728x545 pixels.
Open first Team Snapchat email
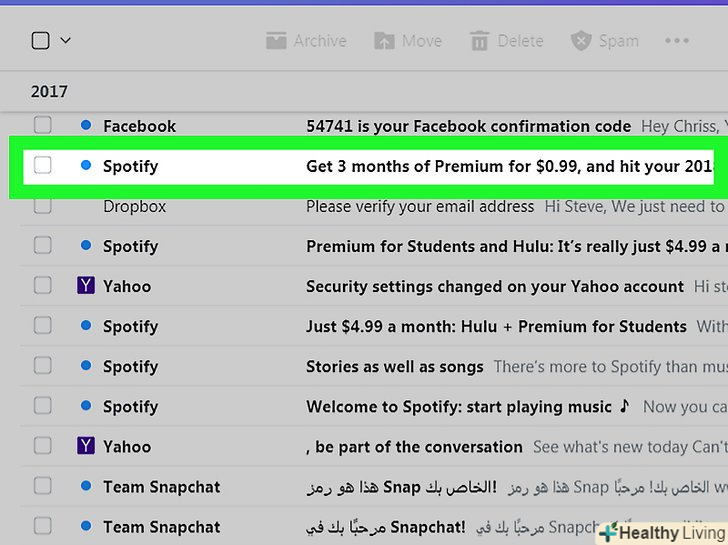pyautogui.click(x=400, y=487)
